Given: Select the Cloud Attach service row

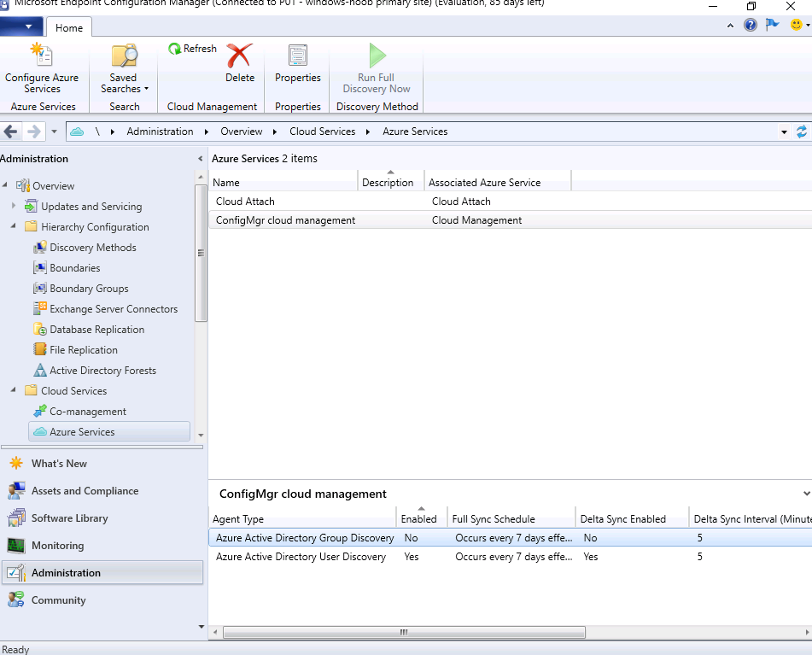Looking at the screenshot, I should [510, 202].
